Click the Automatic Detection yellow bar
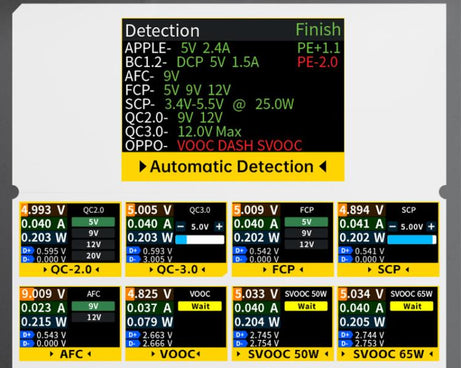Viewport: 461px width, 368px height. coord(233,166)
